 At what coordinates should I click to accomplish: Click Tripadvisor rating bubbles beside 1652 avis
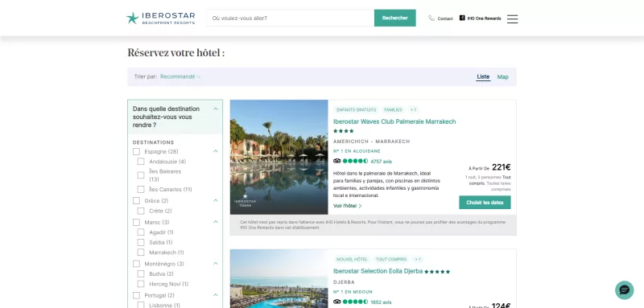355,302
